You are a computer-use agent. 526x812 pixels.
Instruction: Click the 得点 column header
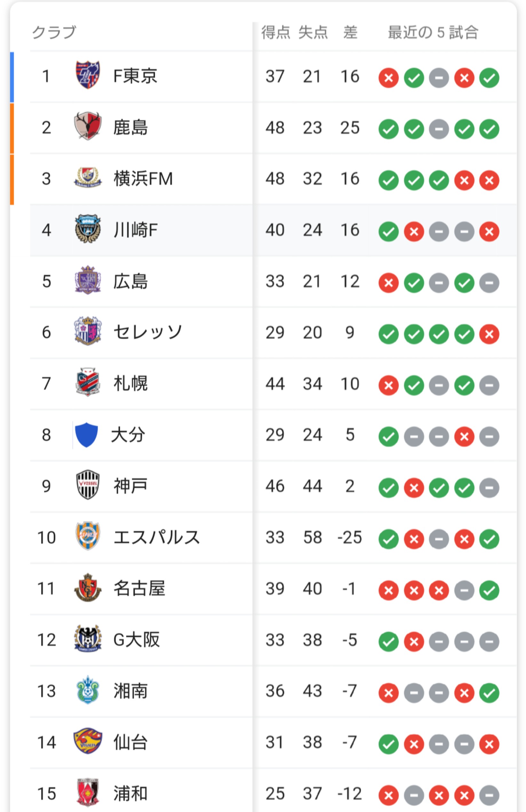275,33
